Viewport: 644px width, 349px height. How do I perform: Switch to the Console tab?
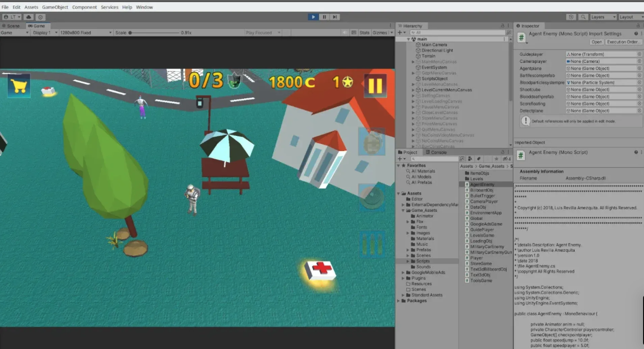tap(436, 152)
